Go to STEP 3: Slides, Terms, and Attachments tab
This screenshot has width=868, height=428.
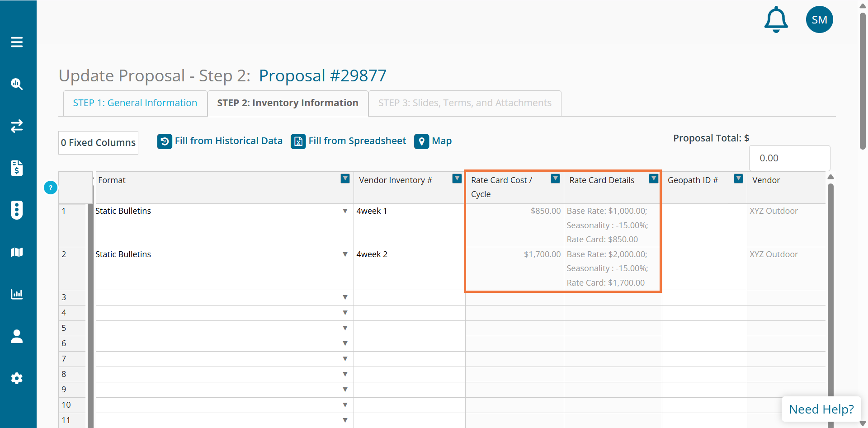point(465,103)
